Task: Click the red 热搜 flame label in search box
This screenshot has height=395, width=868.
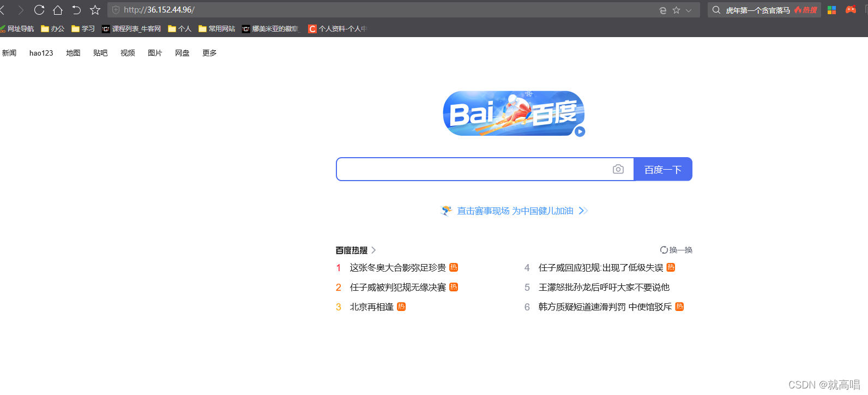Action: pyautogui.click(x=806, y=10)
